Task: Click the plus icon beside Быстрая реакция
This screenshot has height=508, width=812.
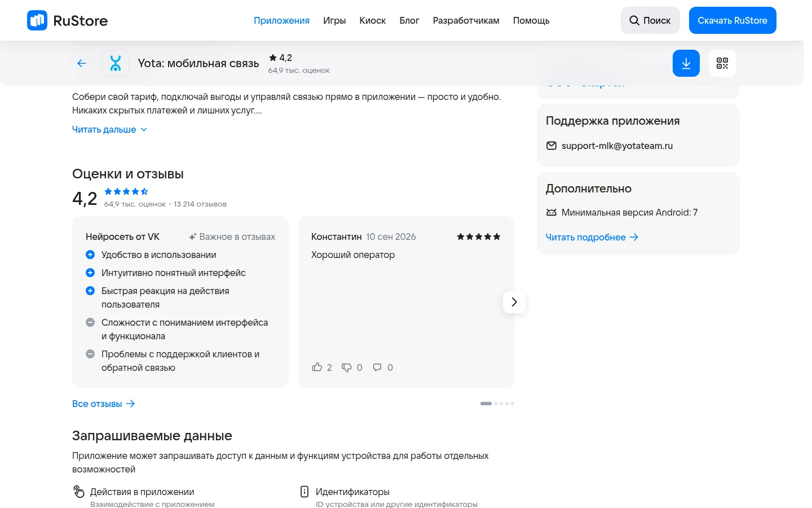Action: pyautogui.click(x=90, y=291)
